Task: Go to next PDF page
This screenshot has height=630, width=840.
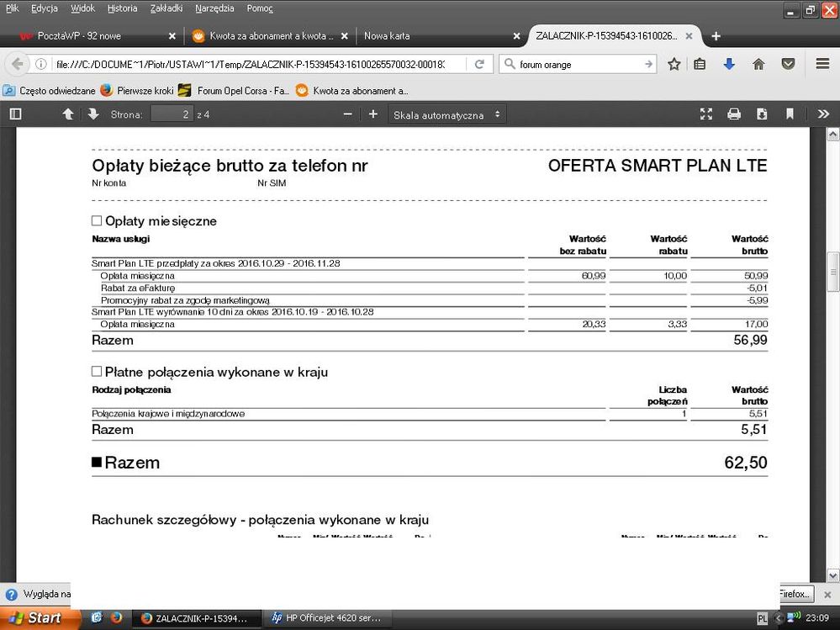Action: (x=93, y=114)
